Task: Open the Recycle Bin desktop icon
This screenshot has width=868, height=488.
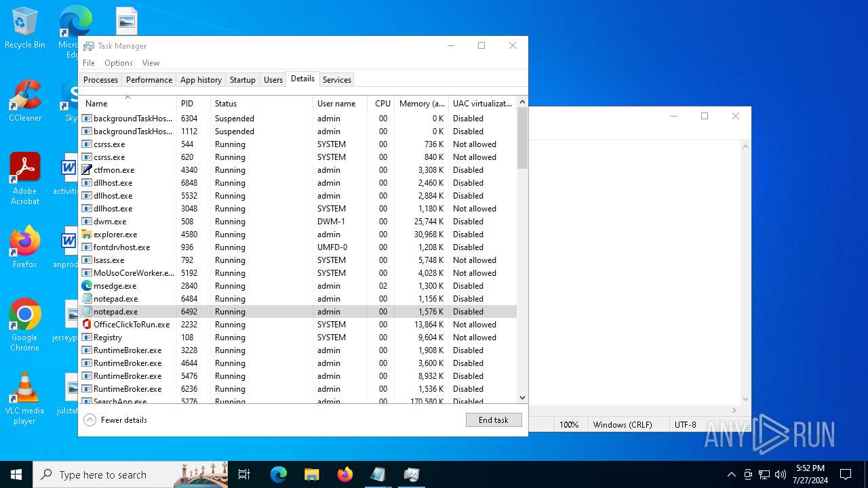Action: [x=25, y=28]
